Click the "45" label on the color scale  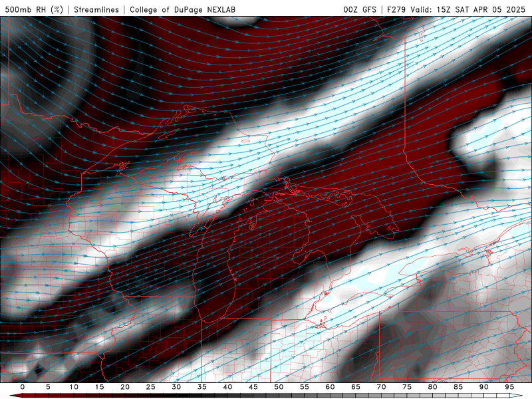[x=253, y=387]
